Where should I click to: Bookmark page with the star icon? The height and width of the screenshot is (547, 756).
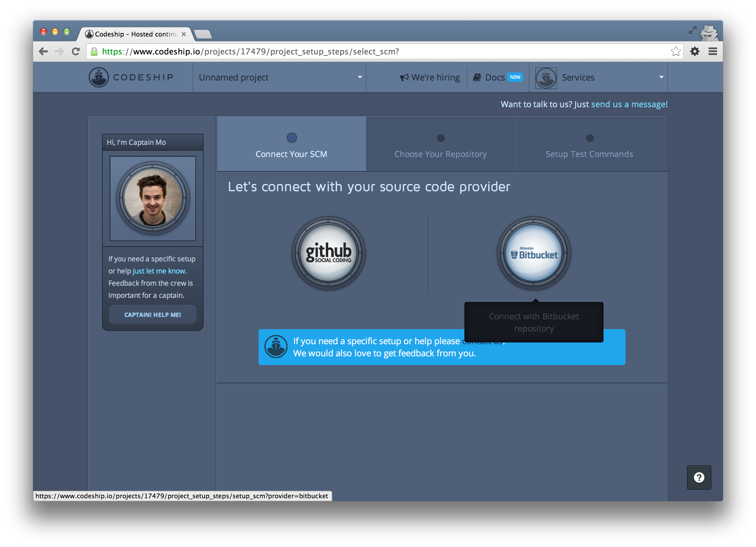675,51
